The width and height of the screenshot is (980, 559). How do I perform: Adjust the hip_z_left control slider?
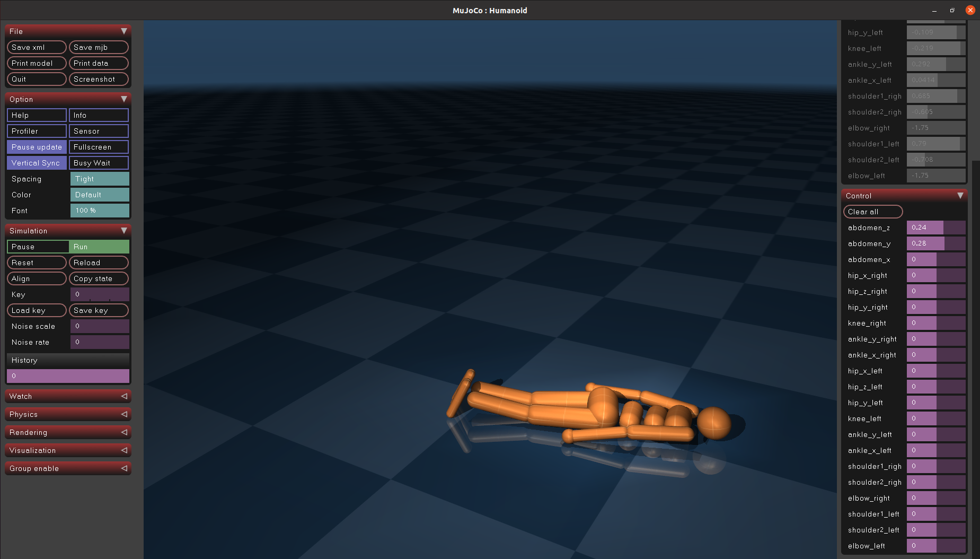pos(936,387)
